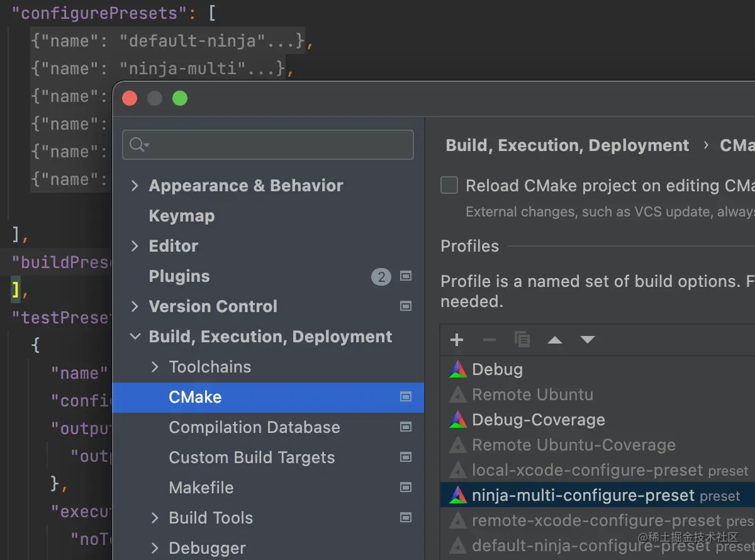This screenshot has height=560, width=755.
Task: Click greyed icon of remote-xcode-configure-preset
Action: tap(458, 520)
